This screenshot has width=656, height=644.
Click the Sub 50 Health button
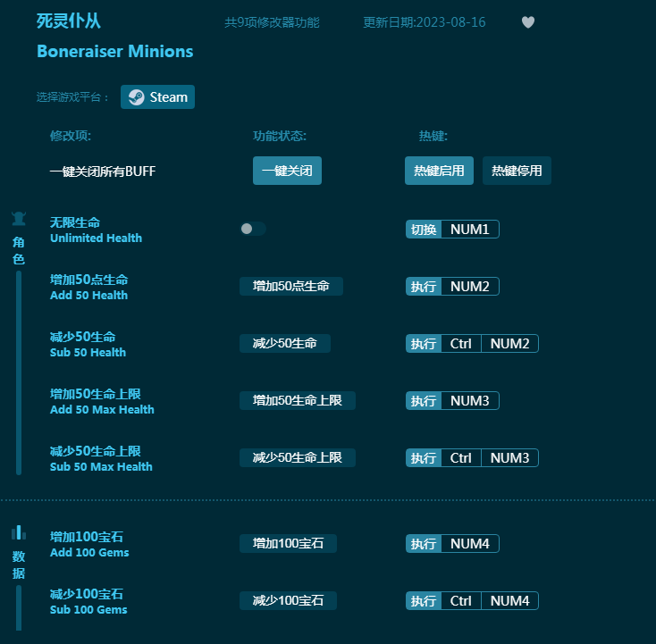tap(284, 343)
